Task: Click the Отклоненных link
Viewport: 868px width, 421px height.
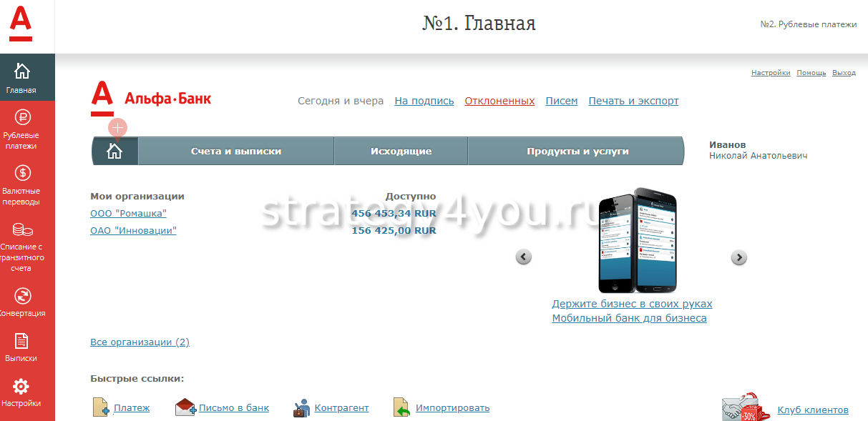Action: click(x=499, y=101)
